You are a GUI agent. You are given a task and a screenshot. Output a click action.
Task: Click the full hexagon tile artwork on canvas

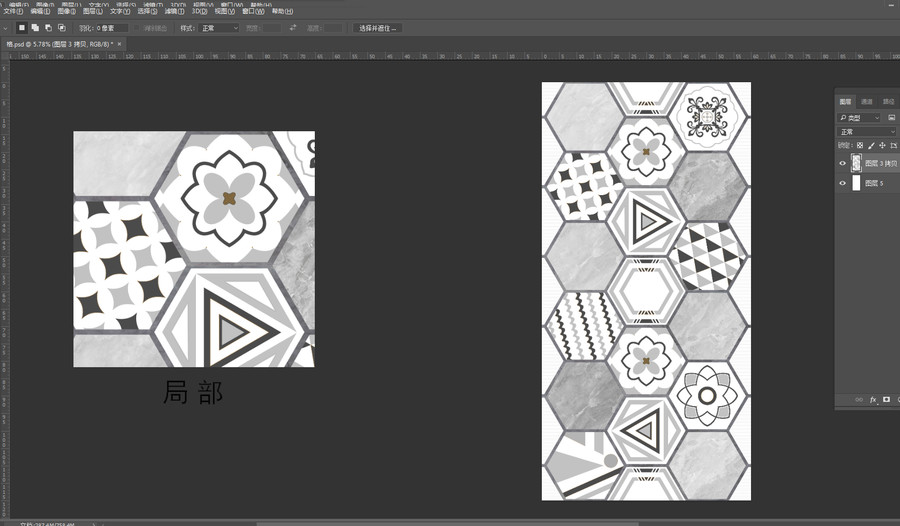tap(646, 291)
